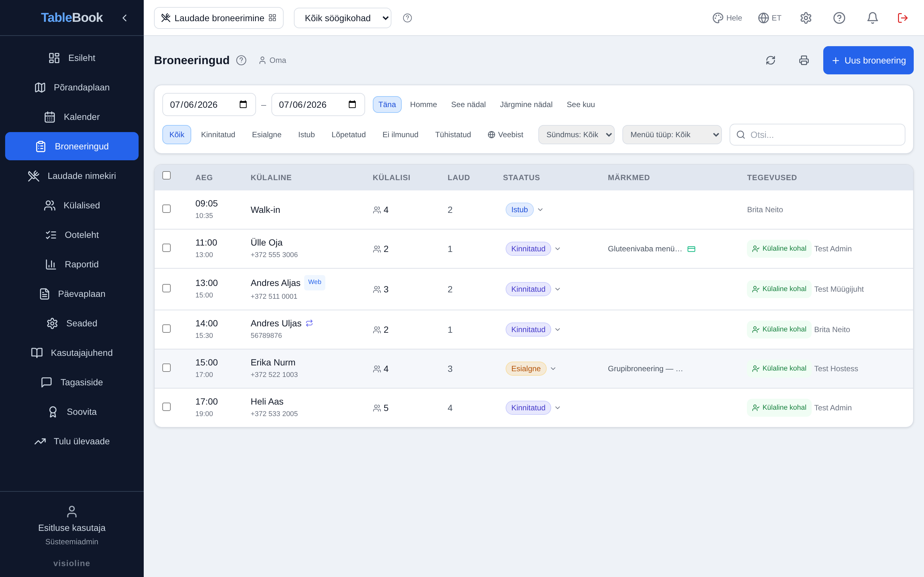Open Põrandaplaan in the sidebar
The height and width of the screenshot is (577, 924).
pos(72,88)
